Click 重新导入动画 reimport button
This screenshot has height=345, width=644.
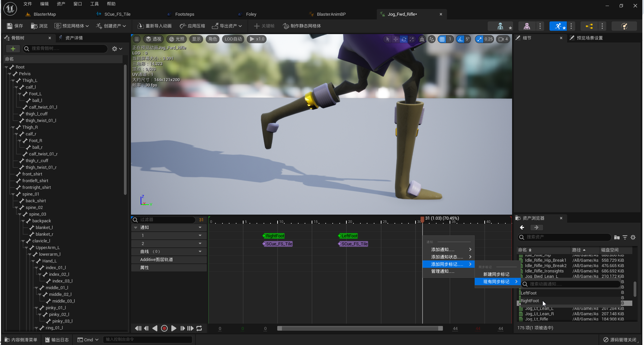pyautogui.click(x=155, y=26)
